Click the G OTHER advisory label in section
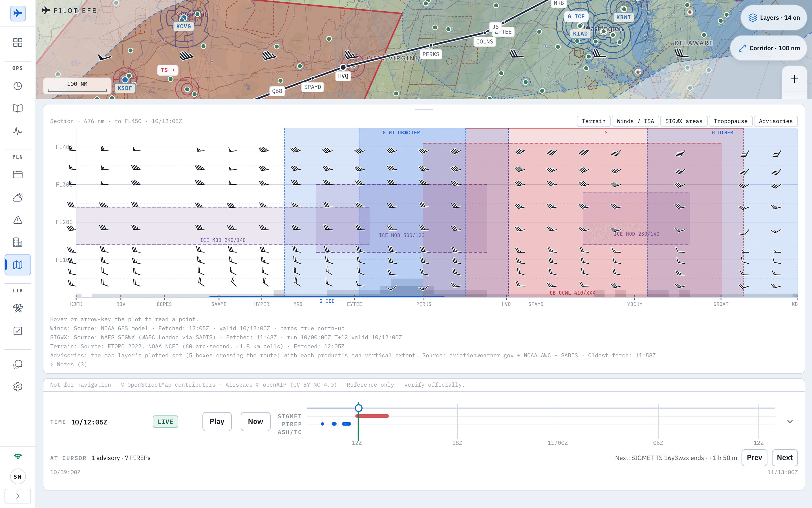The image size is (812, 508). click(x=722, y=133)
